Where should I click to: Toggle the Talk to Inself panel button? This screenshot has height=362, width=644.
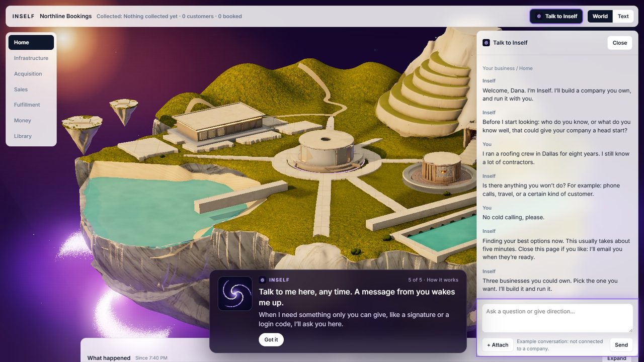pos(556,16)
